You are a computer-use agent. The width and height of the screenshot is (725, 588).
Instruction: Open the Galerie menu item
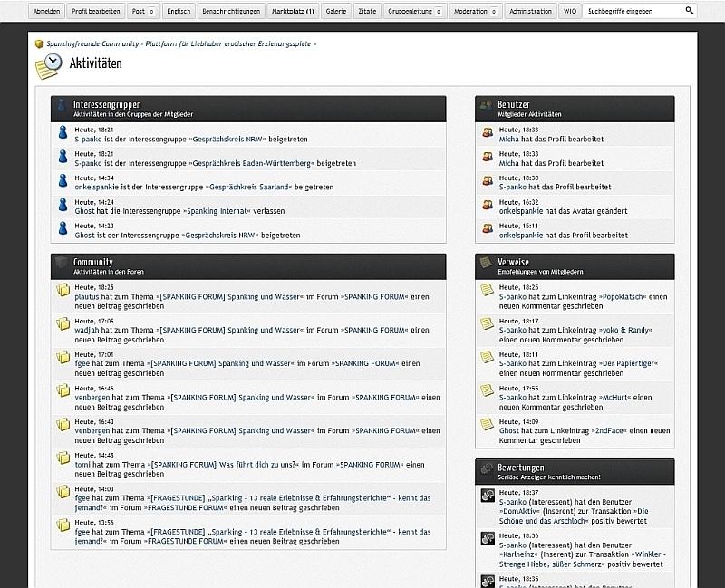click(336, 11)
